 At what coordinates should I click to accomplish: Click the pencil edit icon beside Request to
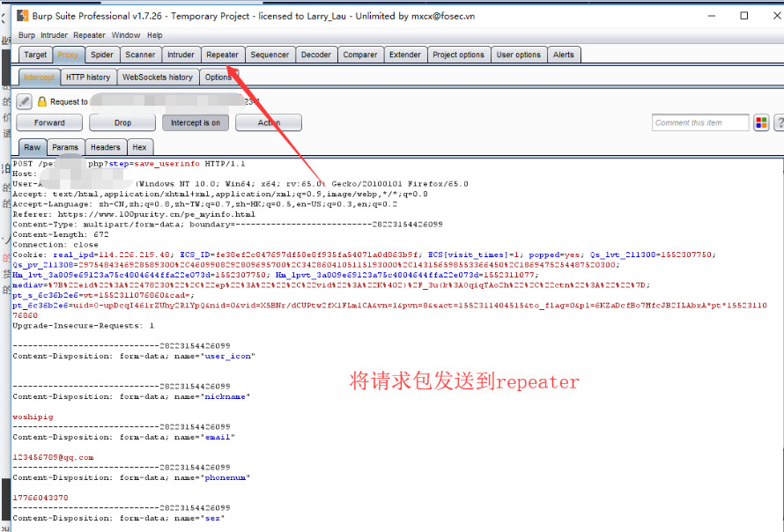coord(24,101)
